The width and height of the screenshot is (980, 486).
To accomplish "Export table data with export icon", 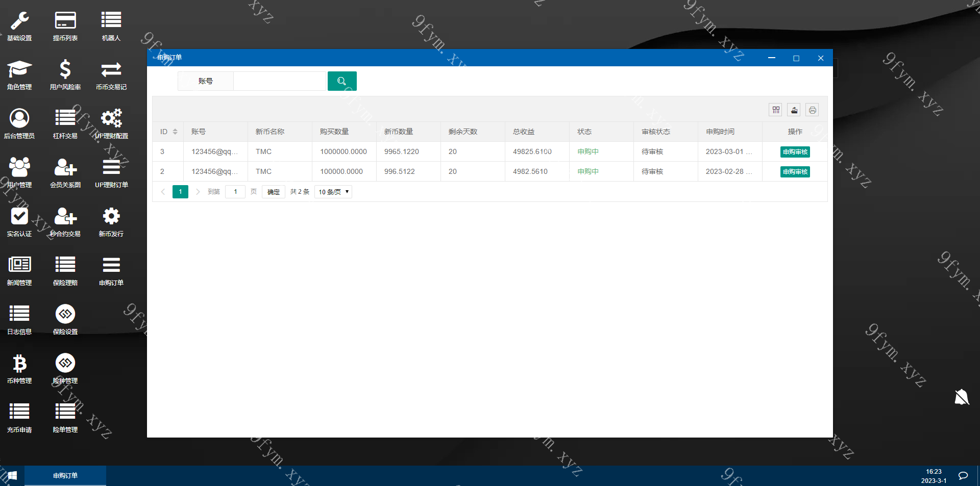I will click(794, 110).
